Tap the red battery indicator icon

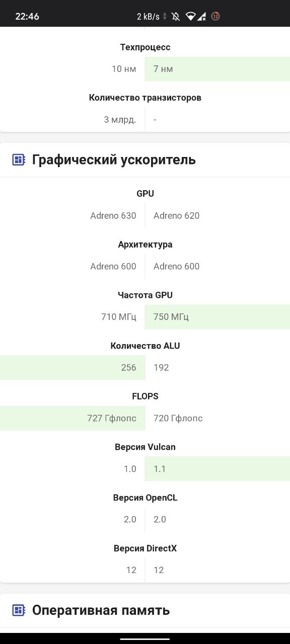click(215, 16)
